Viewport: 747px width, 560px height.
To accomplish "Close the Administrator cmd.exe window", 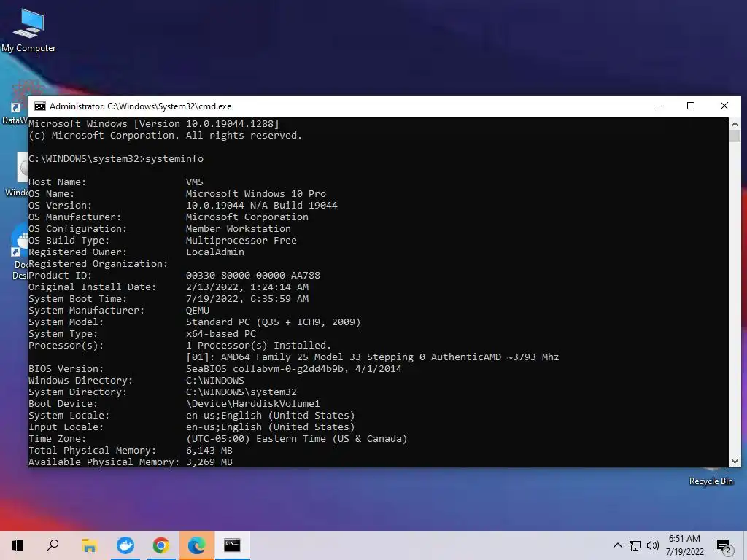I will pyautogui.click(x=724, y=106).
